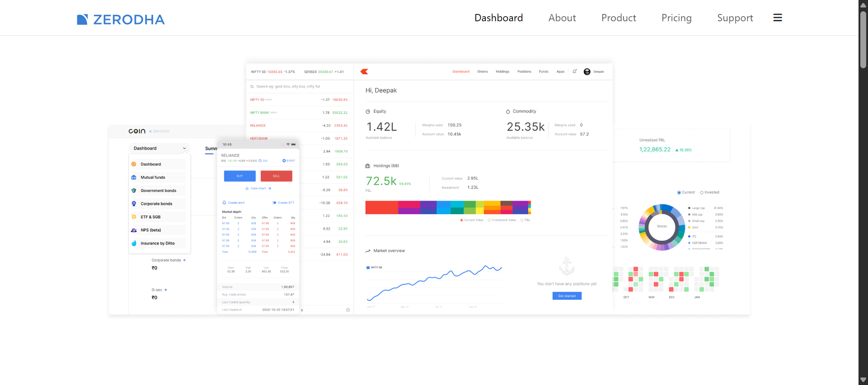
Task: Open the notifications bell icon
Action: [x=574, y=71]
